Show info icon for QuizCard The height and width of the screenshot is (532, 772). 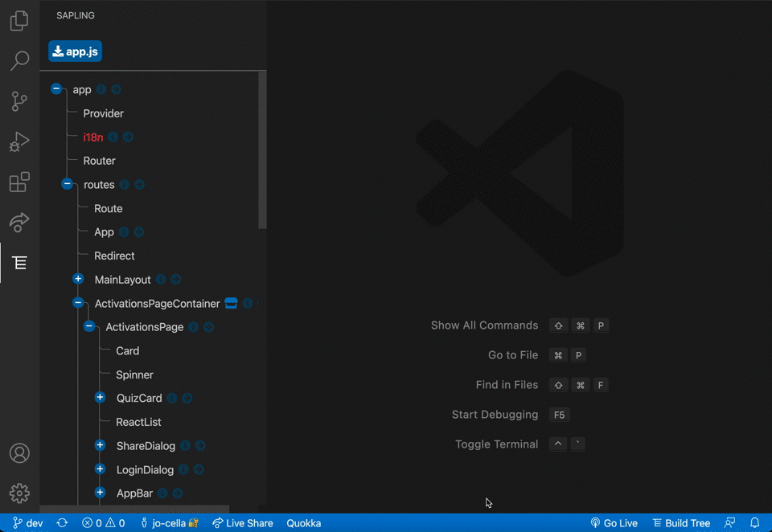[x=172, y=398]
